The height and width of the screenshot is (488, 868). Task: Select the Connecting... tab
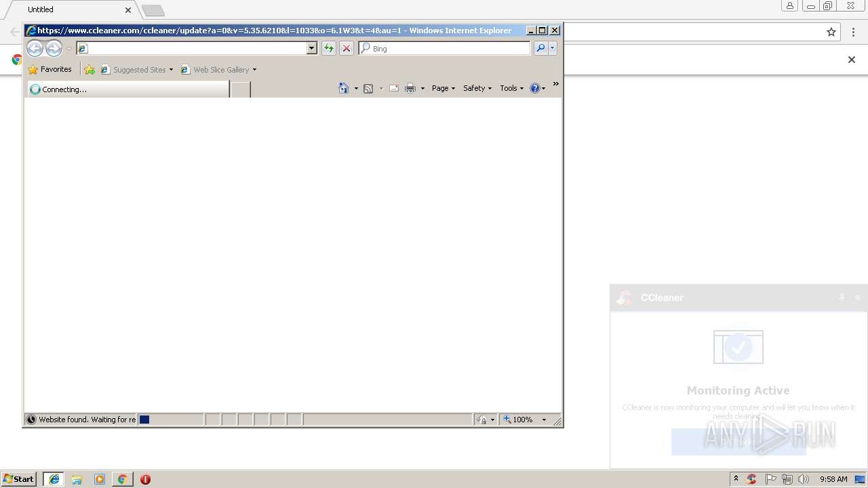128,89
